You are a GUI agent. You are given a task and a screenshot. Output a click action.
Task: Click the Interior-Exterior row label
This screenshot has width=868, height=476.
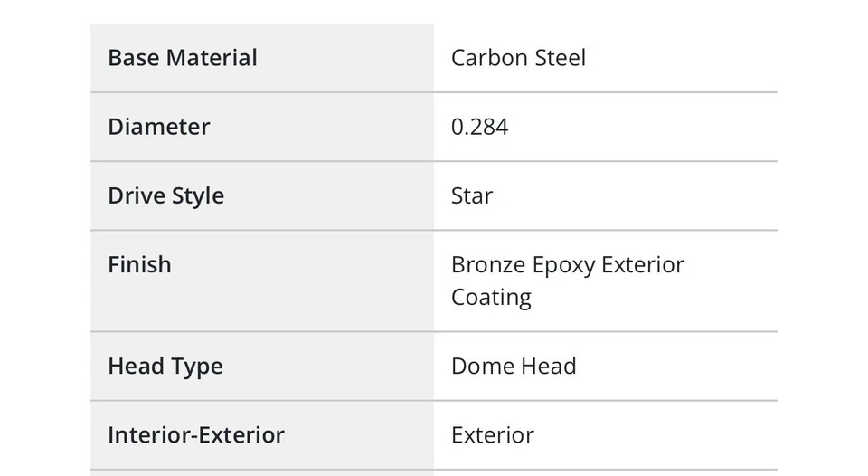click(196, 435)
